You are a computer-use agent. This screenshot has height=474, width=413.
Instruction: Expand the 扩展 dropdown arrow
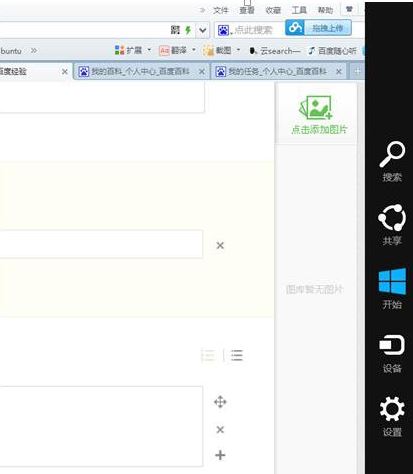149,50
